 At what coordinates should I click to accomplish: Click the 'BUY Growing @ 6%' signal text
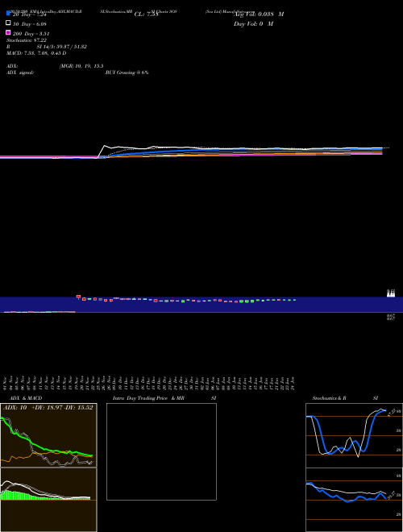127,73
